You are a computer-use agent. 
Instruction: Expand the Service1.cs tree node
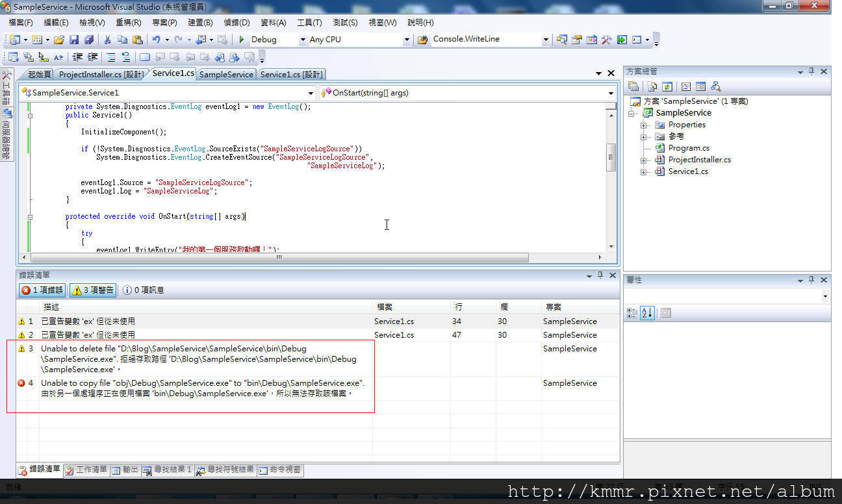pos(644,171)
